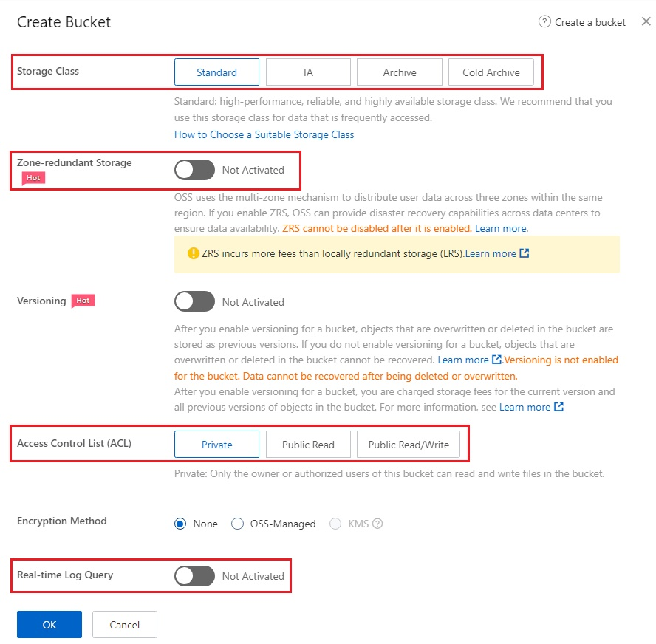Viewport: 656px width, 644px height.
Task: Click the warning icon in the ZRS fee notice
Action: pos(191,253)
